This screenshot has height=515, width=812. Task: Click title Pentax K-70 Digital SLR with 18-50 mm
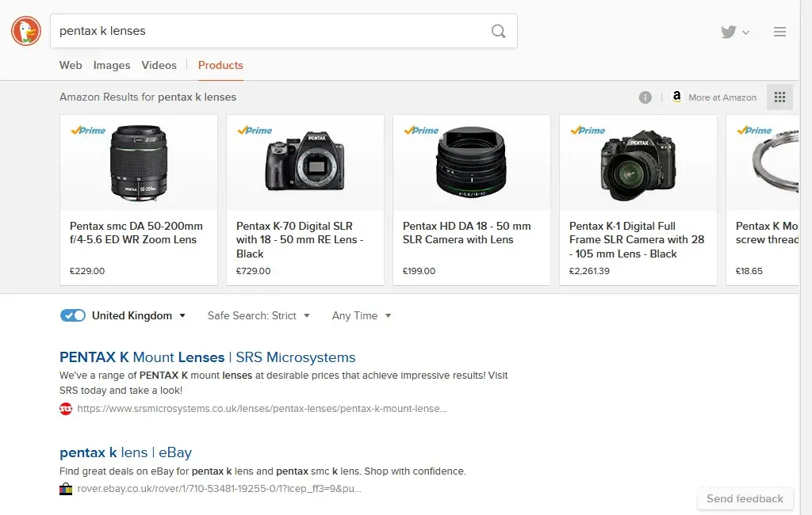click(299, 239)
